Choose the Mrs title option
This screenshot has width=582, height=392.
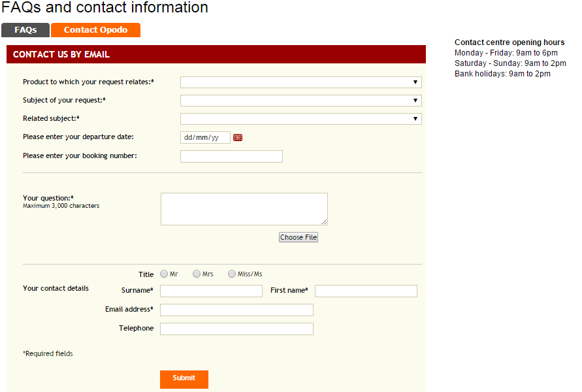pyautogui.click(x=197, y=274)
